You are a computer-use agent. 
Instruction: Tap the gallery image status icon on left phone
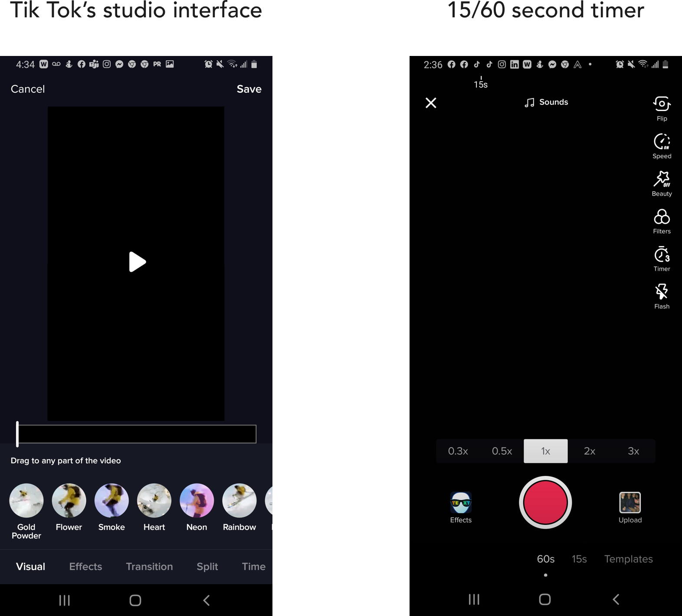(x=170, y=64)
